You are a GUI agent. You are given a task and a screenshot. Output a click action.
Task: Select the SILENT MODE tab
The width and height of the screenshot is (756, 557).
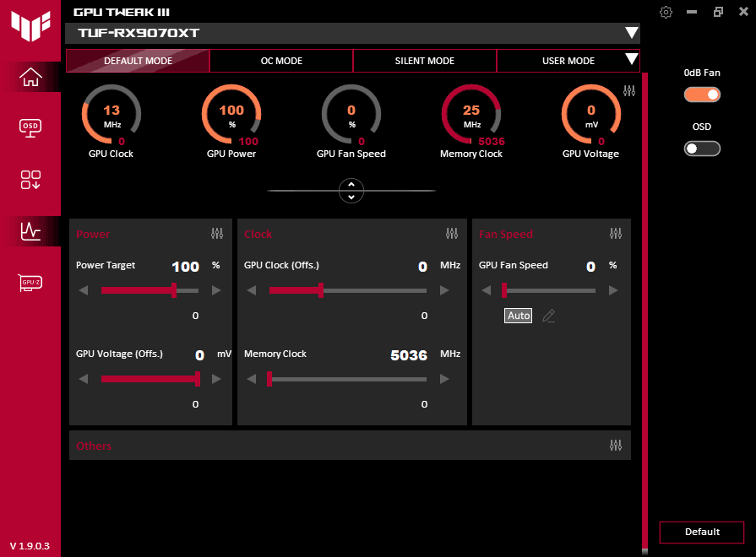coord(424,60)
